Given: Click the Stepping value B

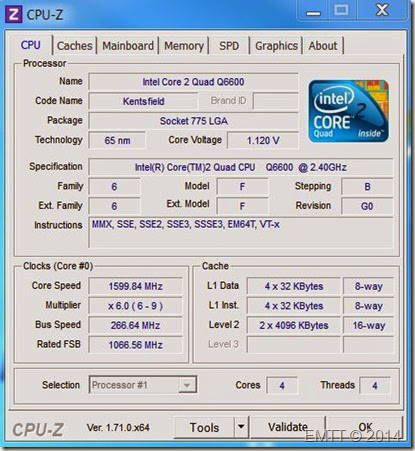Looking at the screenshot, I should click(367, 187).
